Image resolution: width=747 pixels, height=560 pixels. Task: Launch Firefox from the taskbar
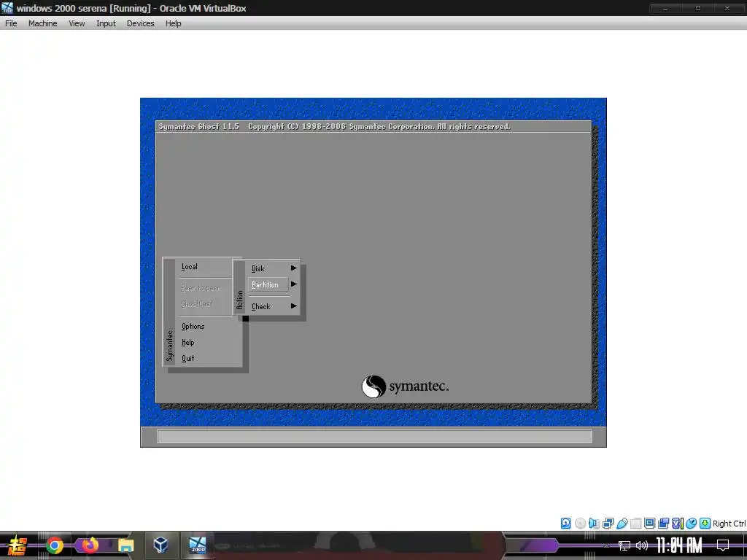coord(90,545)
